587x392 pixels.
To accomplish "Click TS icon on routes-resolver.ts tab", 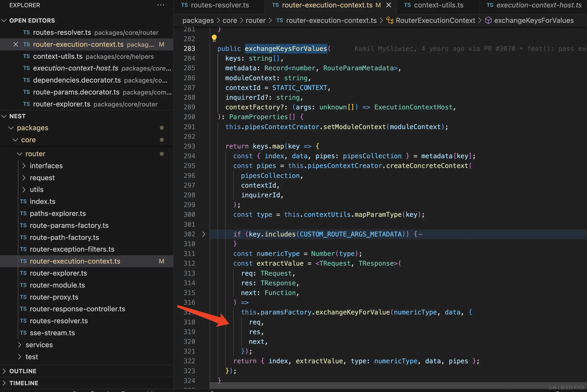I will tap(185, 5).
